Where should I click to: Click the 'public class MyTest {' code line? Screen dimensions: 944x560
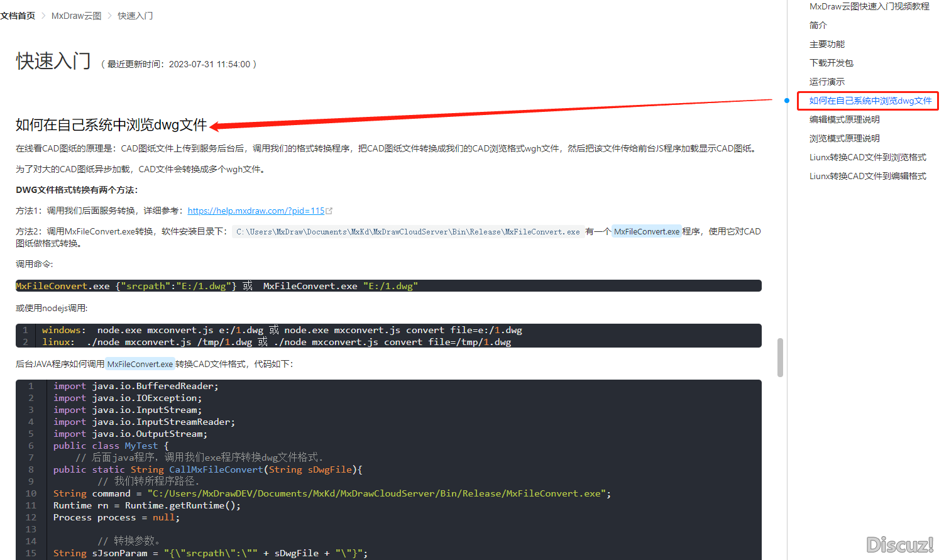click(111, 446)
